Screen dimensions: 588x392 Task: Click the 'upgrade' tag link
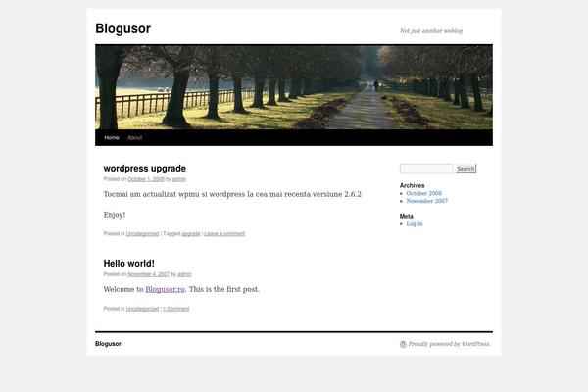pos(191,233)
